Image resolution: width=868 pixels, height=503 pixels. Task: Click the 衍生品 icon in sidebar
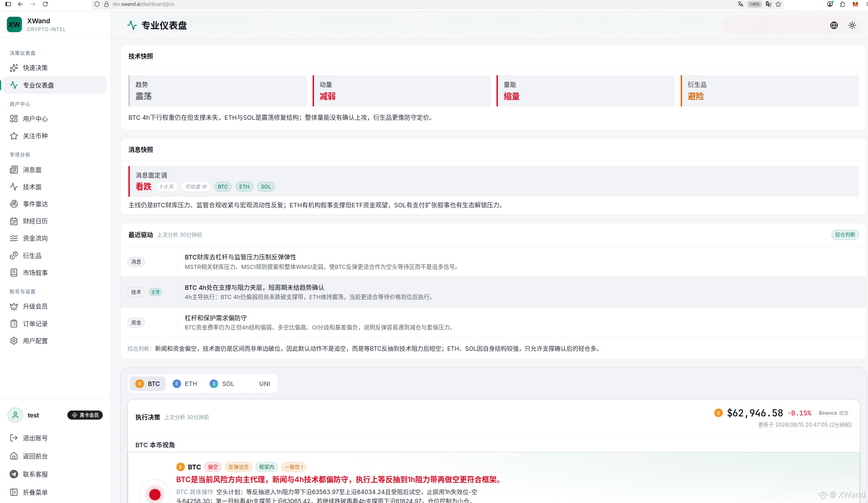click(14, 256)
